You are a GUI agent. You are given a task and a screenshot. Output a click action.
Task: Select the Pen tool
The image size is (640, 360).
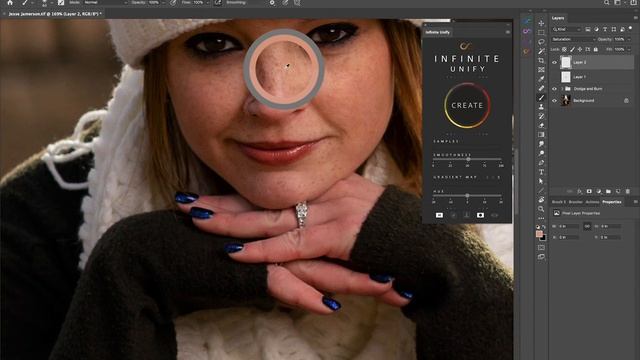point(541,163)
